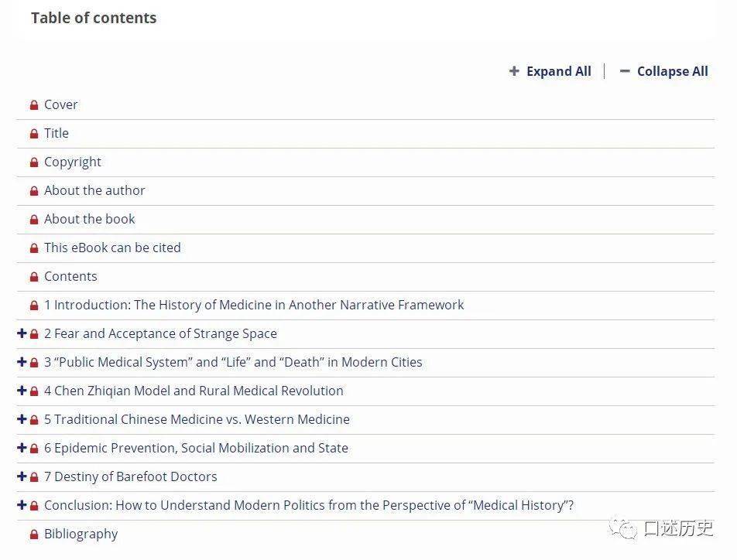The width and height of the screenshot is (737, 560).
Task: Expand chapter 2 Fear and Acceptance section
Action: coord(22,333)
